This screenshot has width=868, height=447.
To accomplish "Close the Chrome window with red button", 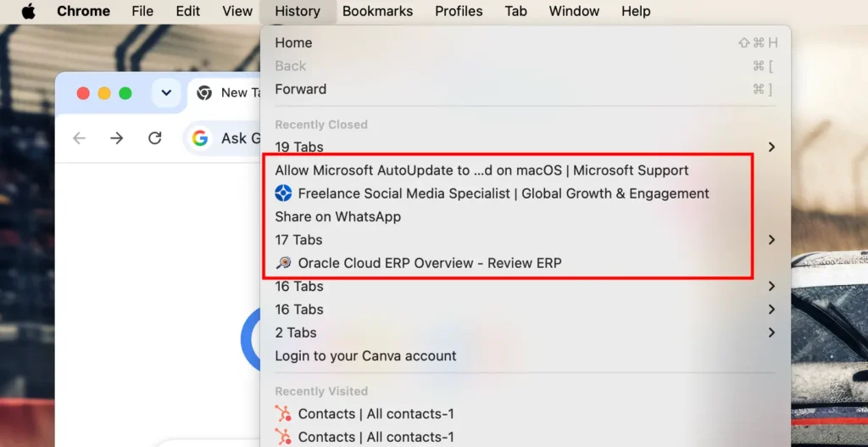I will [x=83, y=93].
